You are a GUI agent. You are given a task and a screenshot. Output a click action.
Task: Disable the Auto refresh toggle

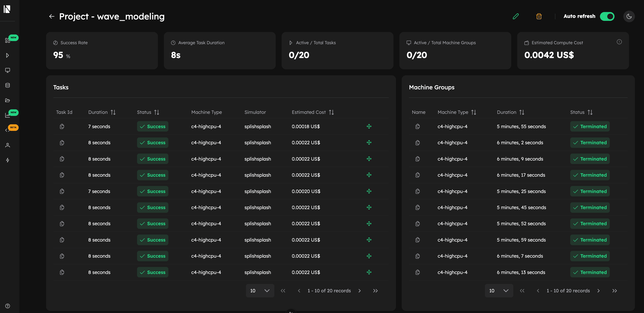607,16
